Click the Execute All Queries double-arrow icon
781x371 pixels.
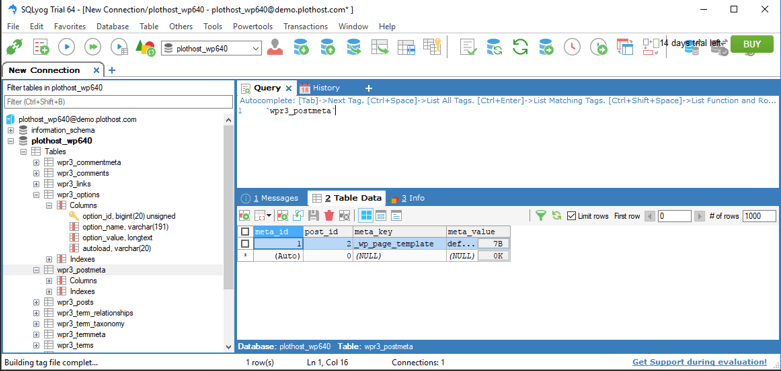(93, 47)
